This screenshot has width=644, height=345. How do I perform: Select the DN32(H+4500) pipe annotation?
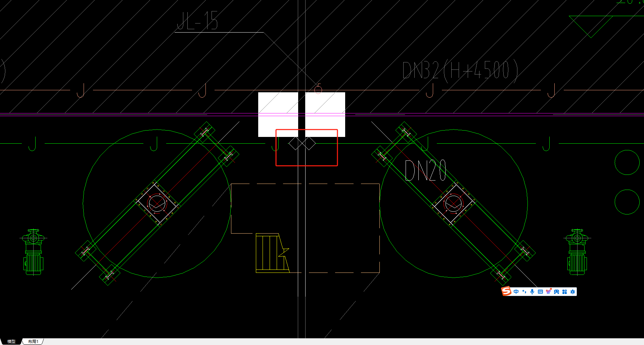tap(460, 70)
